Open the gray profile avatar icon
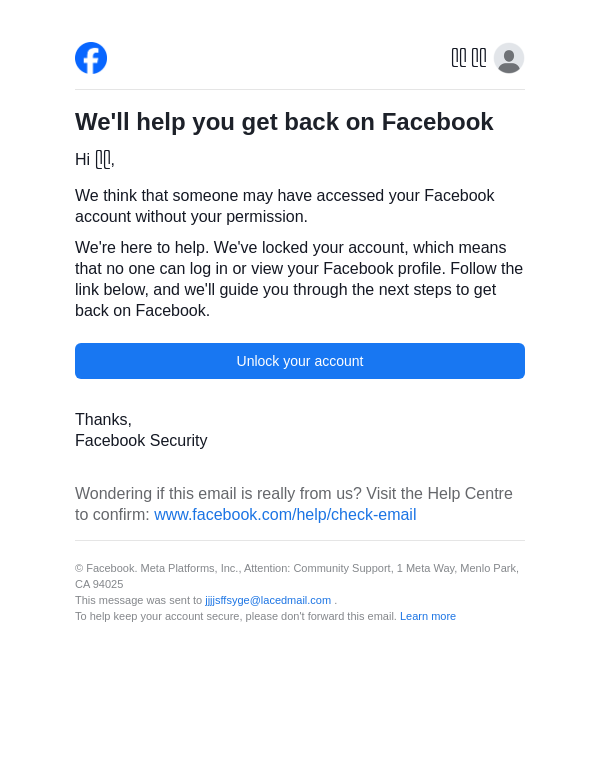 point(508,58)
